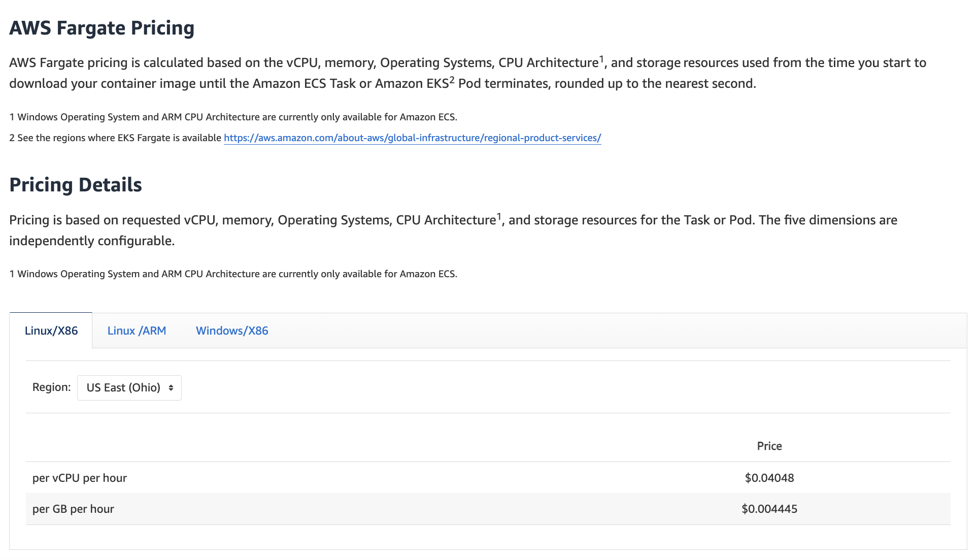Click the dropdown arrows beside US East (Ohio)
980x560 pixels.
[x=171, y=387]
